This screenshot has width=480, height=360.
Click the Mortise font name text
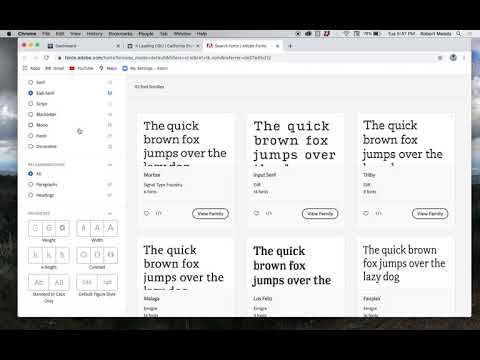(152, 175)
